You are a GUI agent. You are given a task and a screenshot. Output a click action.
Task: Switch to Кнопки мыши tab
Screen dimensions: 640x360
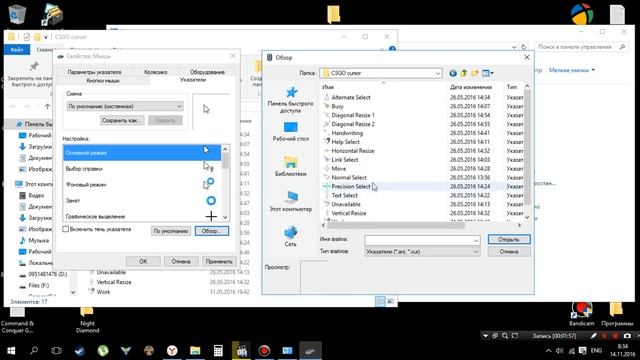103,81
